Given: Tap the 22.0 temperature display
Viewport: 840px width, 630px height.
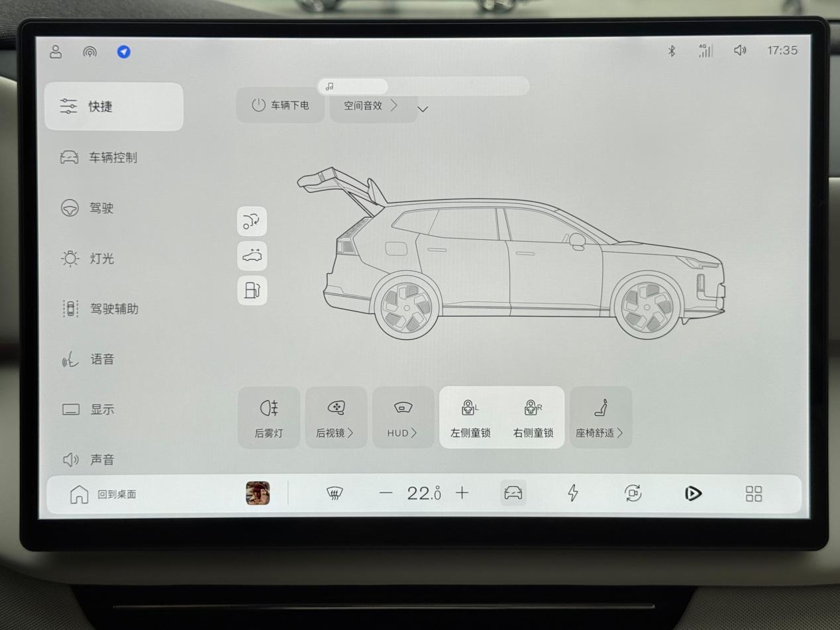Looking at the screenshot, I should coord(424,493).
